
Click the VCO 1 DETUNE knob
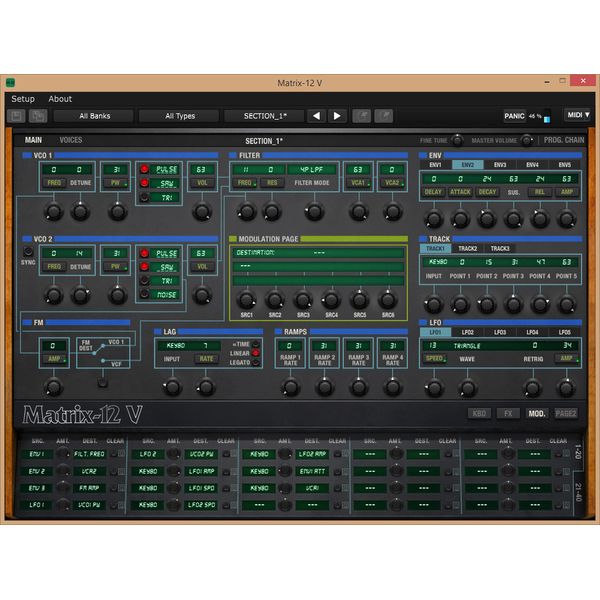pos(80,212)
